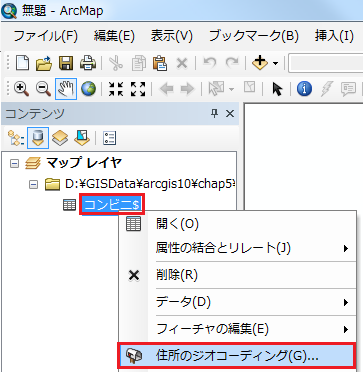Click the Clear Selected Features icon
The image size is (363, 372).
tap(249, 88)
